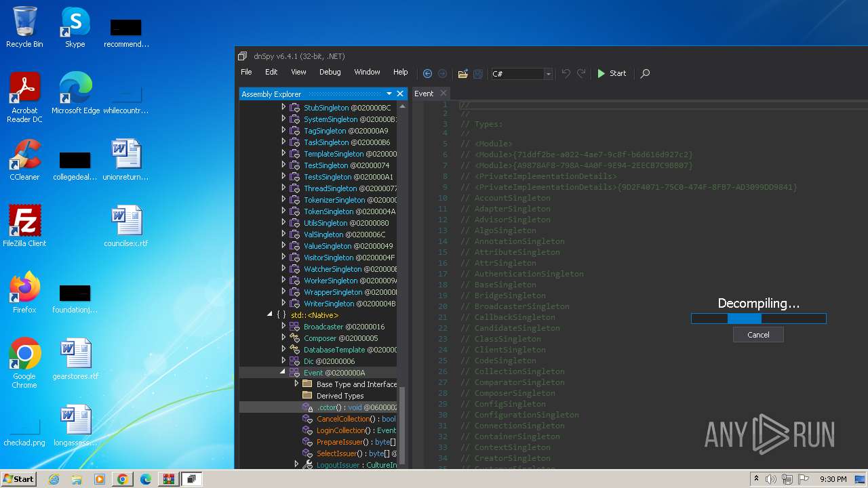868x488 pixels.
Task: Click the taskbar volume speaker icon
Action: click(x=770, y=479)
